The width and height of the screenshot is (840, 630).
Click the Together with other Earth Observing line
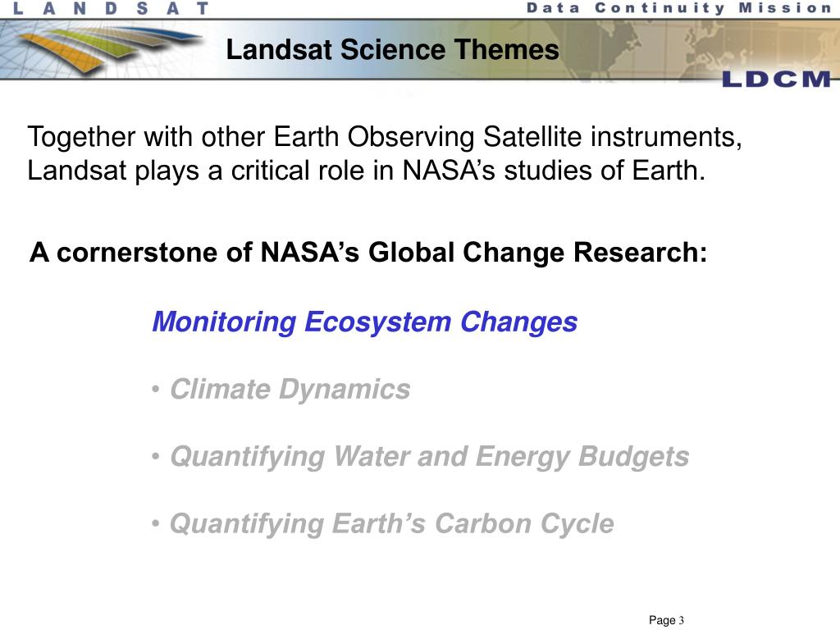385,137
